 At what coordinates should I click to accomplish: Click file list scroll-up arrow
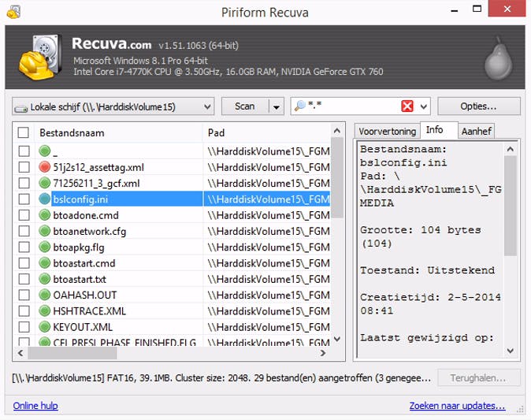(337, 131)
